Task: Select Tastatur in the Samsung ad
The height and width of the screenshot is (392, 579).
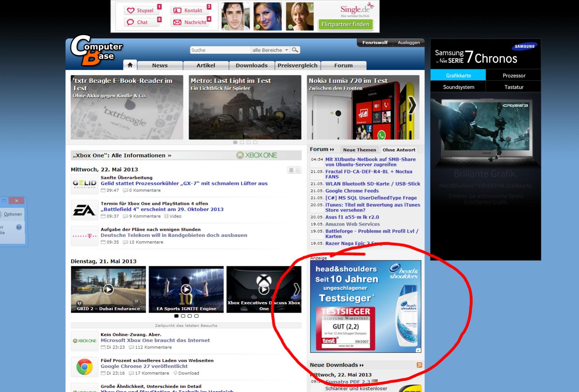Action: (x=514, y=87)
